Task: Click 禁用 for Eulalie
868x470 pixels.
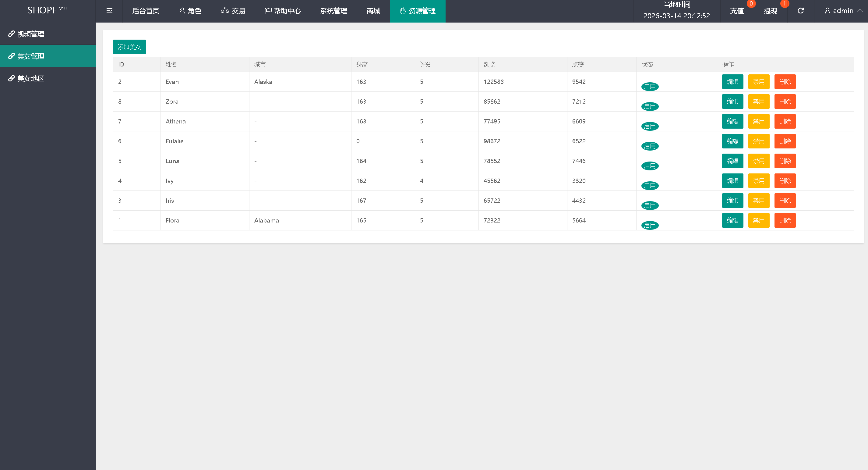Action: tap(759, 141)
